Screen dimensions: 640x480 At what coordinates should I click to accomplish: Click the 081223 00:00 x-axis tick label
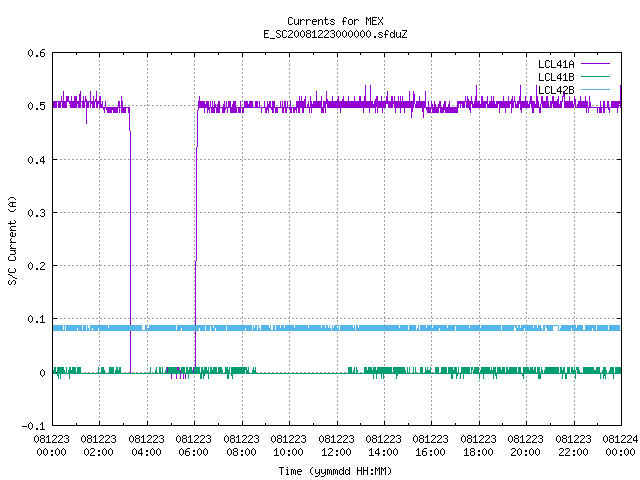pyautogui.click(x=51, y=445)
